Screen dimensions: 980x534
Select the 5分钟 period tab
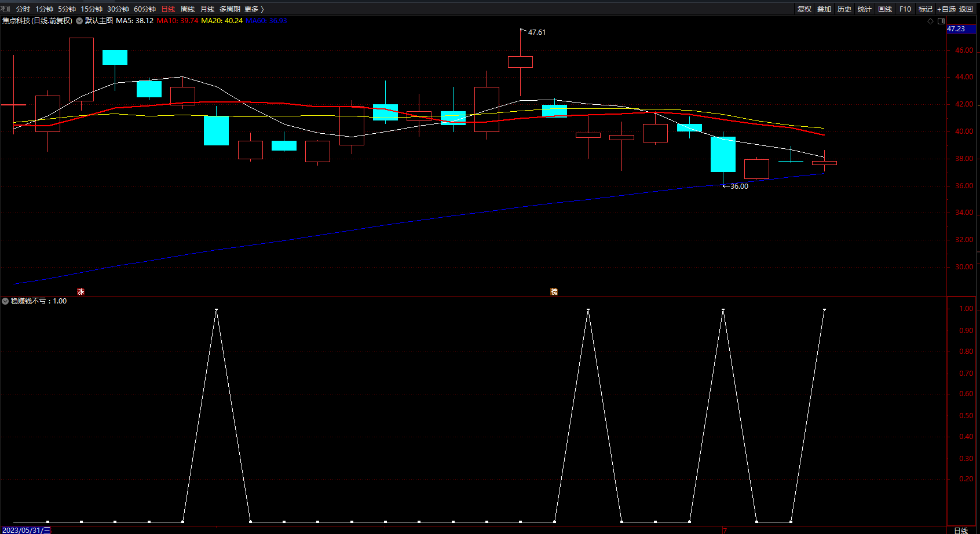tap(67, 9)
